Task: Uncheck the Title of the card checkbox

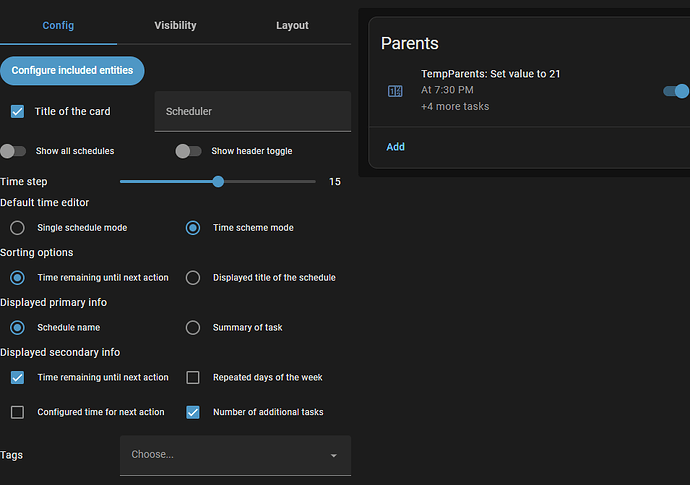Action: pos(17,111)
